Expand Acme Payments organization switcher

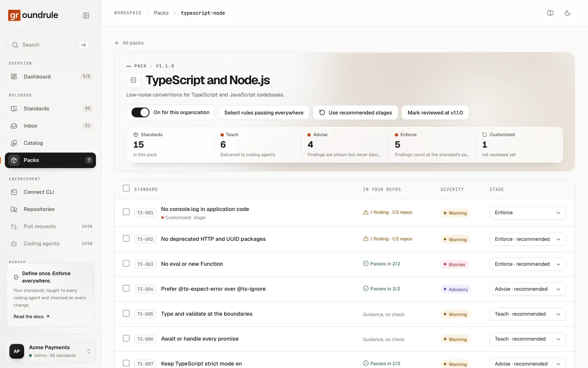pyautogui.click(x=50, y=351)
